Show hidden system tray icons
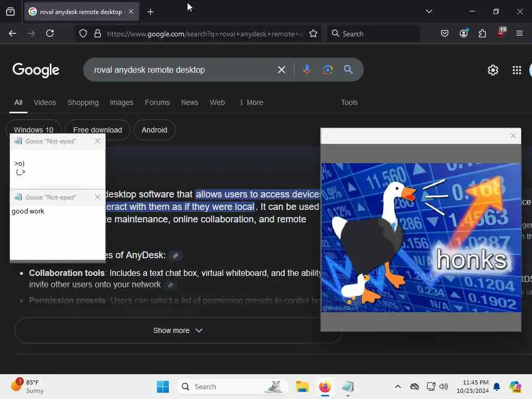Image resolution: width=532 pixels, height=399 pixels. click(x=398, y=387)
